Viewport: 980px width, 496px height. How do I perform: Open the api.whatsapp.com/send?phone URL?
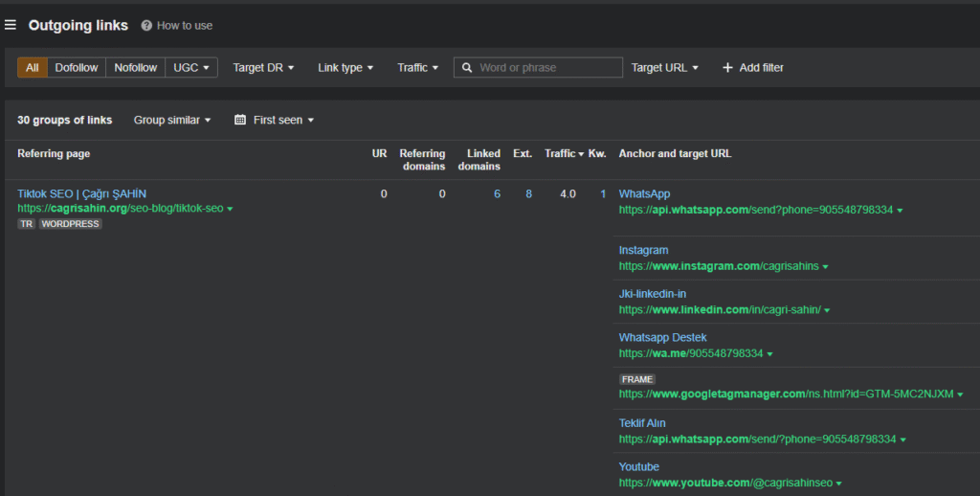tap(756, 210)
